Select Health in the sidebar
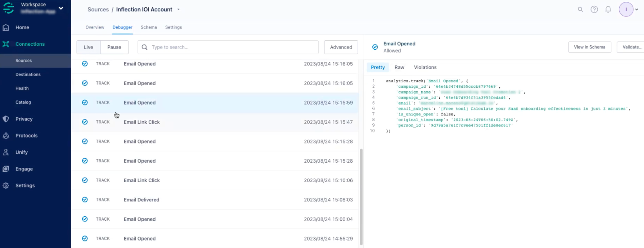Screen dimensions: 644x248 click(22, 88)
